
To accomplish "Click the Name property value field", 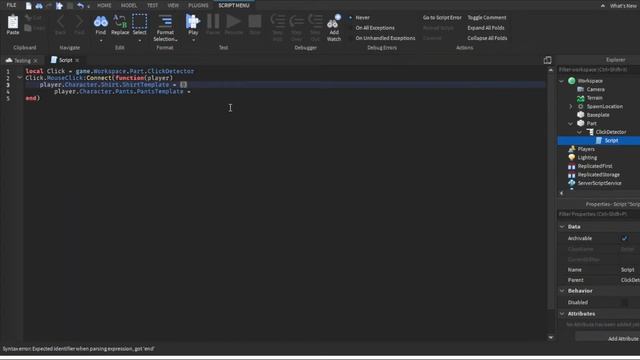I will (629, 270).
